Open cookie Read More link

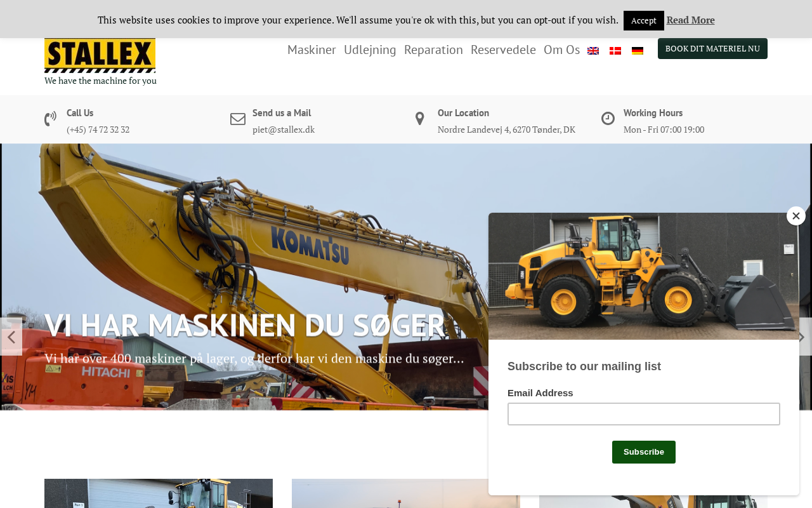pyautogui.click(x=691, y=20)
